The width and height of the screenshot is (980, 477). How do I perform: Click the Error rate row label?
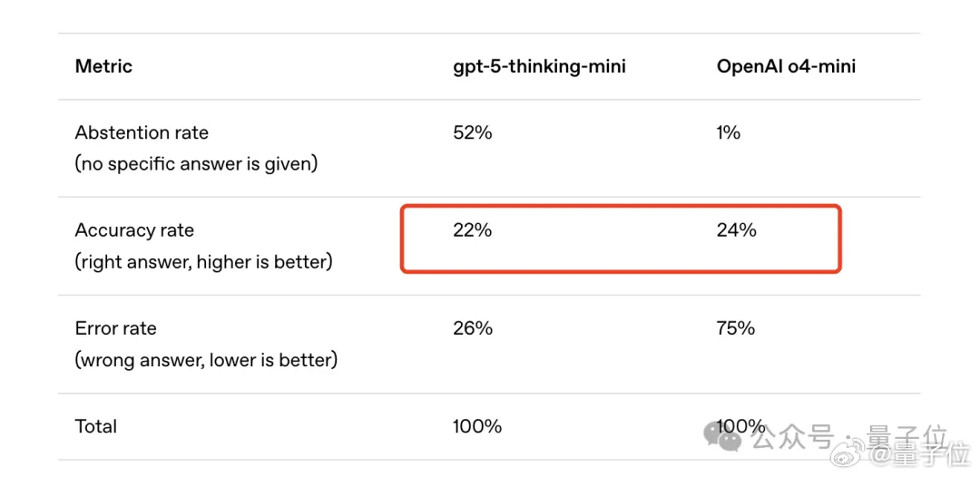coord(115,328)
